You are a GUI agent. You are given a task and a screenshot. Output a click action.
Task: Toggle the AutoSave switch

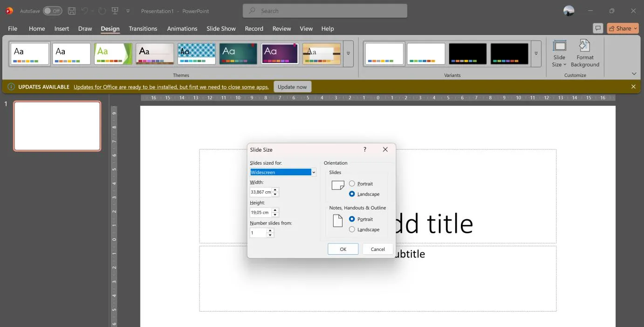pos(53,11)
